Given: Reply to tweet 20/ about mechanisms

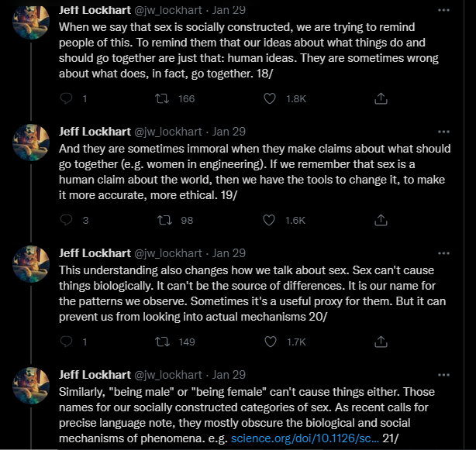Looking at the screenshot, I should [x=66, y=342].
